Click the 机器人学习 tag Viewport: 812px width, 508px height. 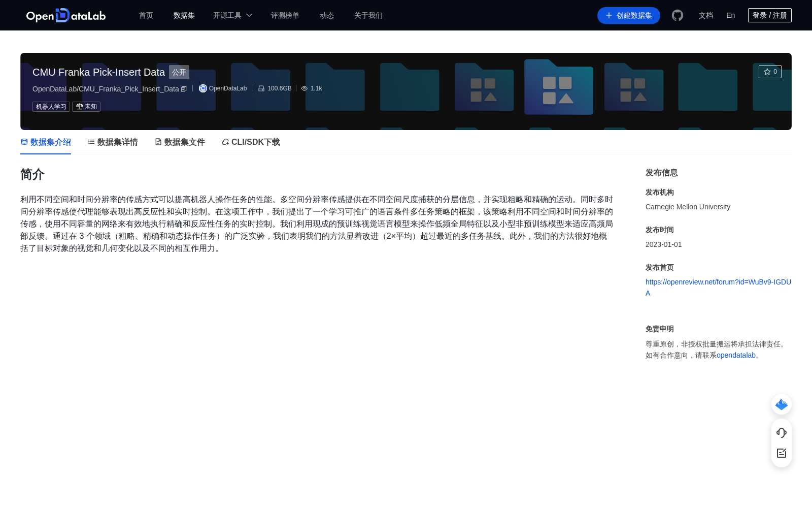51,107
